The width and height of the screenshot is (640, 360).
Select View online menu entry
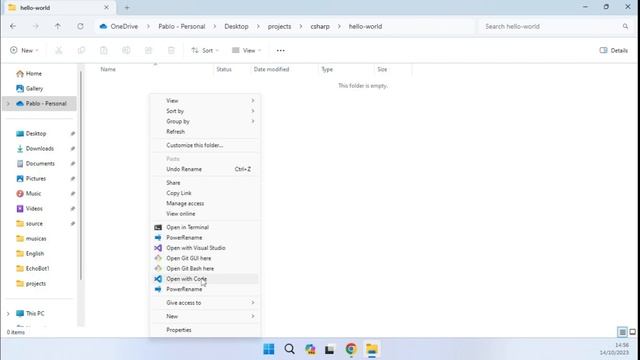click(204, 213)
